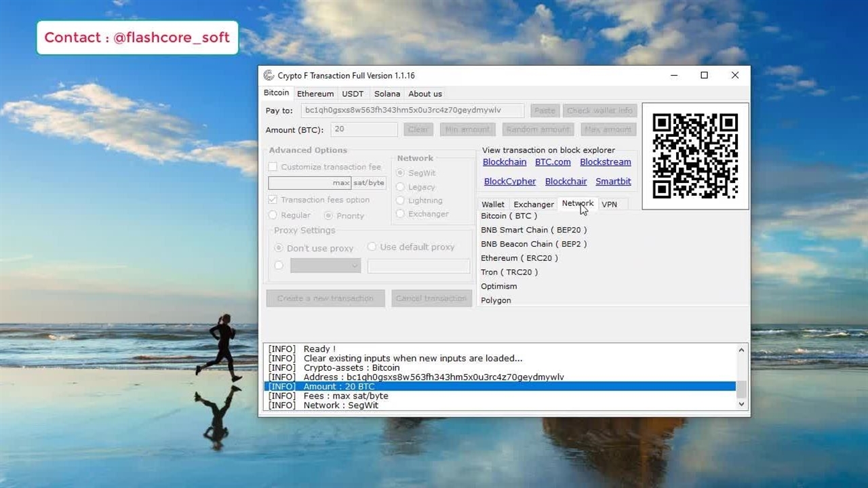Open the proxy type dropdown
Image resolution: width=868 pixels, height=488 pixels.
pyautogui.click(x=325, y=266)
